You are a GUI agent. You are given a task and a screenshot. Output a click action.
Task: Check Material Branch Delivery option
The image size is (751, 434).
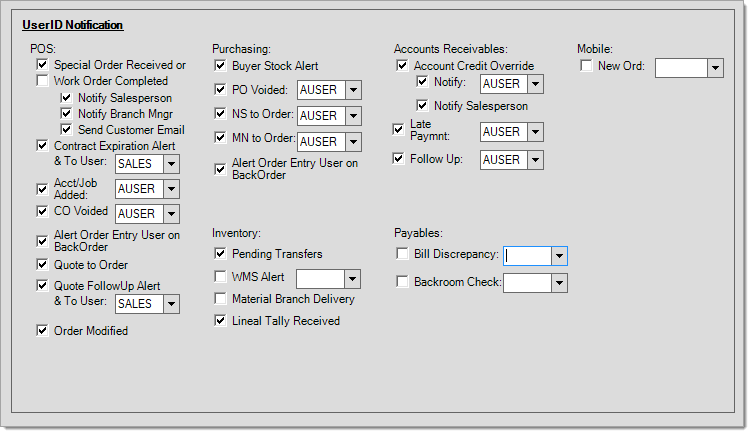coord(220,298)
